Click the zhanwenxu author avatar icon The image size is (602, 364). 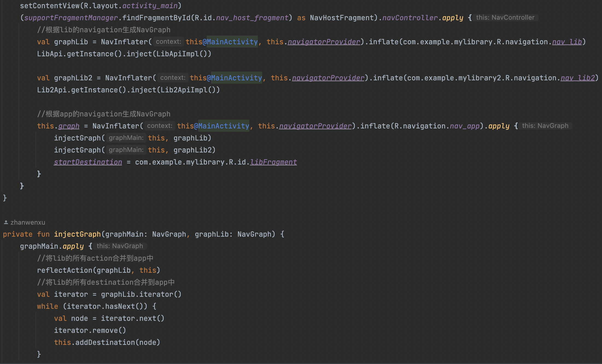pyautogui.click(x=6, y=222)
